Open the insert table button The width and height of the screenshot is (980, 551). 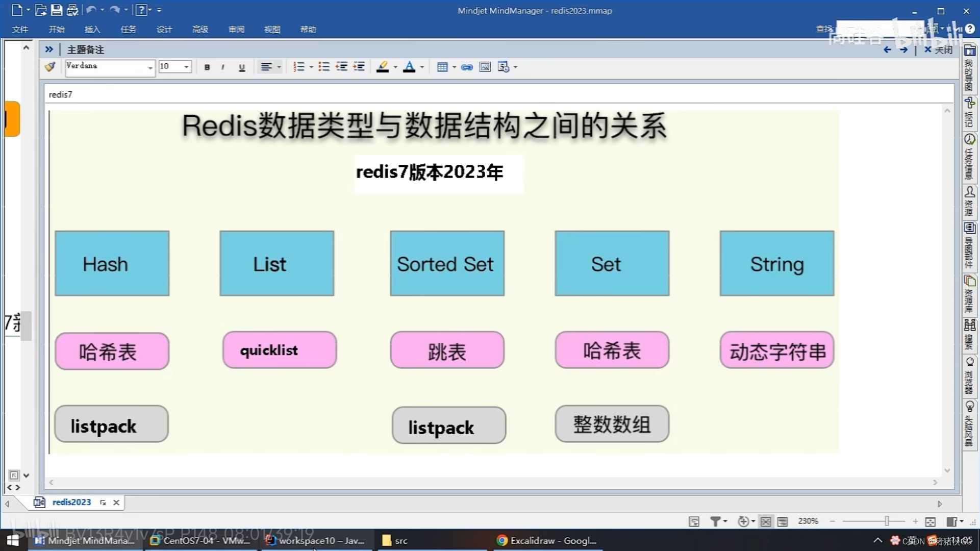pos(442,67)
